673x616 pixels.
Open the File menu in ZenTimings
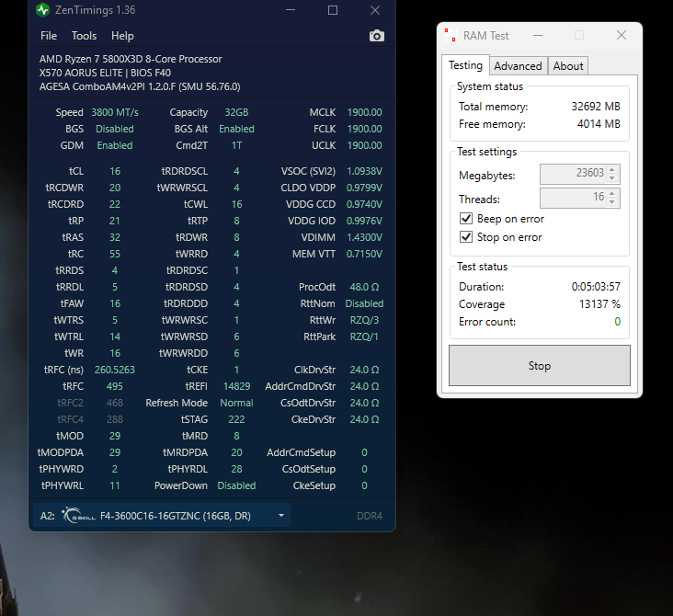click(49, 36)
